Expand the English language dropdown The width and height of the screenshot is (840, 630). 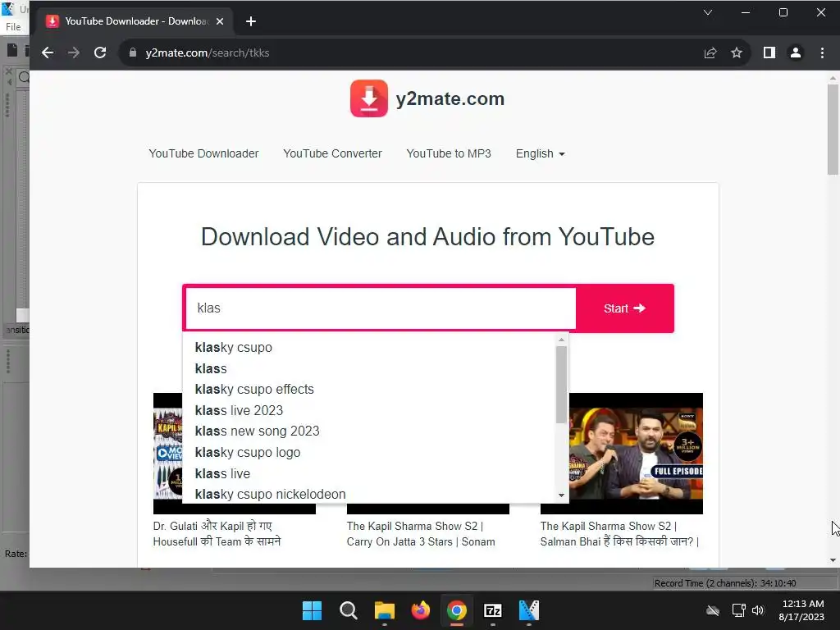click(540, 153)
